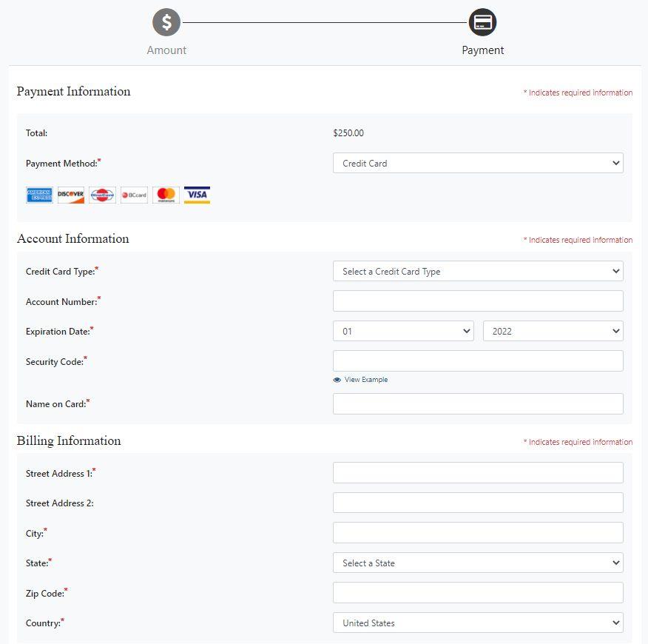Click the dollar-sign Amount step icon

(x=166, y=22)
